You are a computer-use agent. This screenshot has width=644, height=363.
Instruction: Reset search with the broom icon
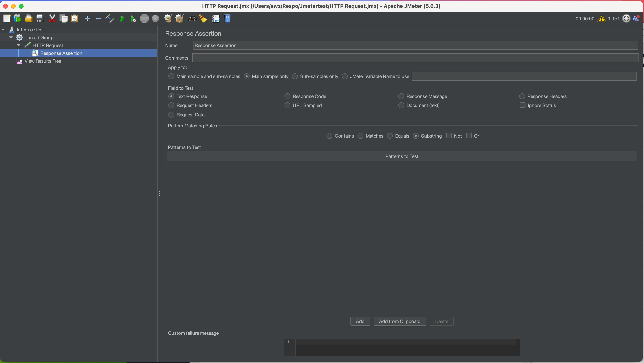click(203, 18)
